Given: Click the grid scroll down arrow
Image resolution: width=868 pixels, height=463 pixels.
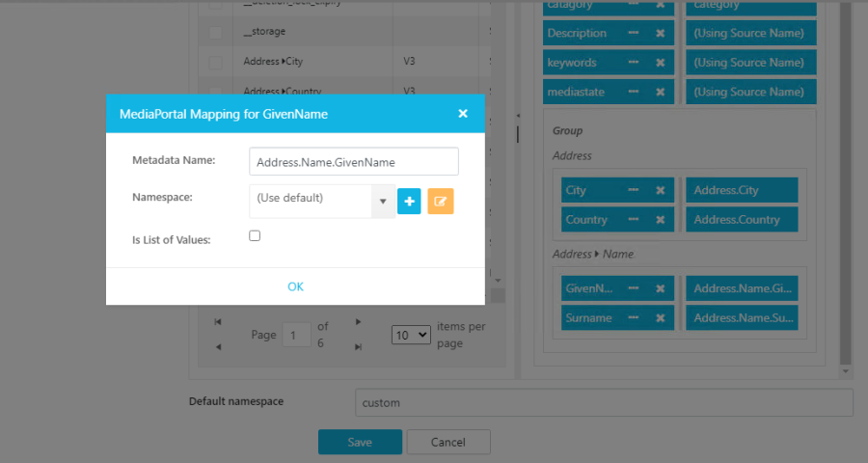Looking at the screenshot, I should [498, 281].
